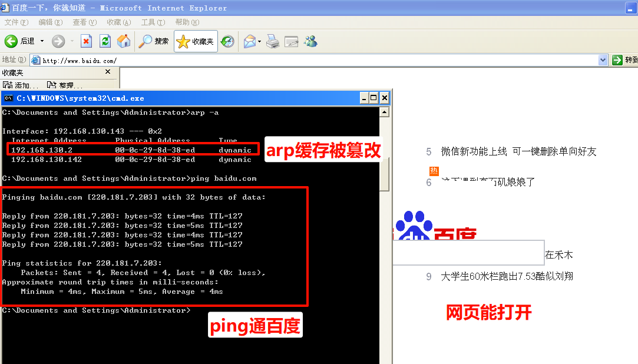The image size is (638, 364).
Task: Click the cmd window vertical scrollbar thumb
Action: click(x=384, y=174)
